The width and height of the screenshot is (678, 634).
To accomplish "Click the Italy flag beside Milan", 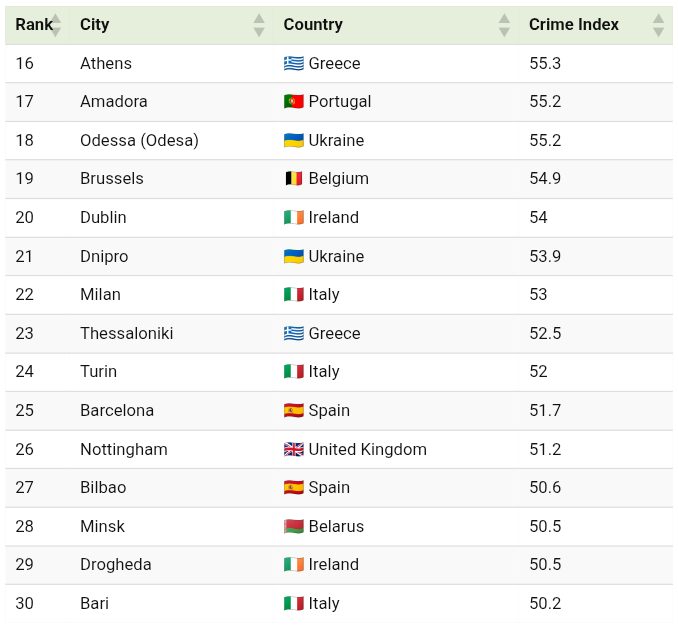I will [293, 295].
